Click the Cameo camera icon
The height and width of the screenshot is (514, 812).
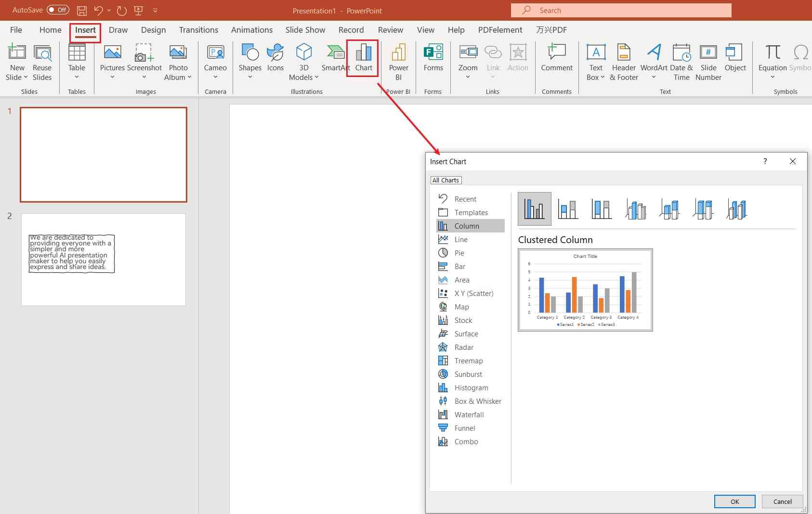click(x=215, y=52)
